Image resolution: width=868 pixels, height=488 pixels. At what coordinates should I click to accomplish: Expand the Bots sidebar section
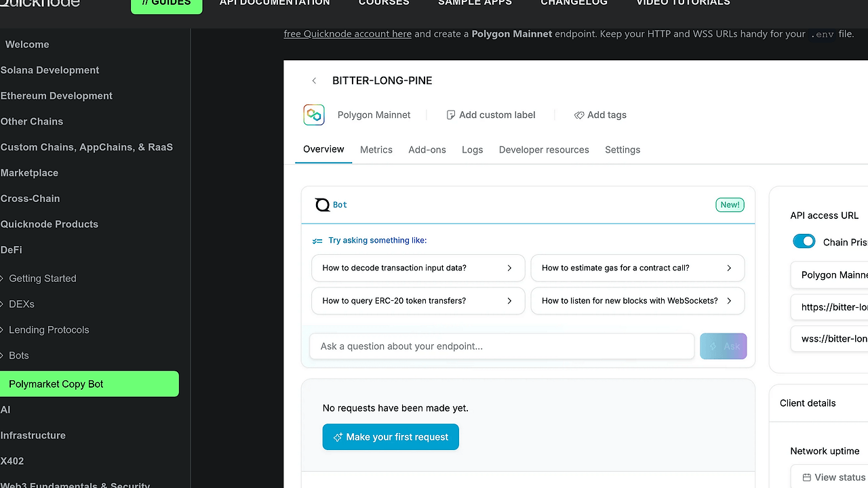pyautogui.click(x=2, y=356)
